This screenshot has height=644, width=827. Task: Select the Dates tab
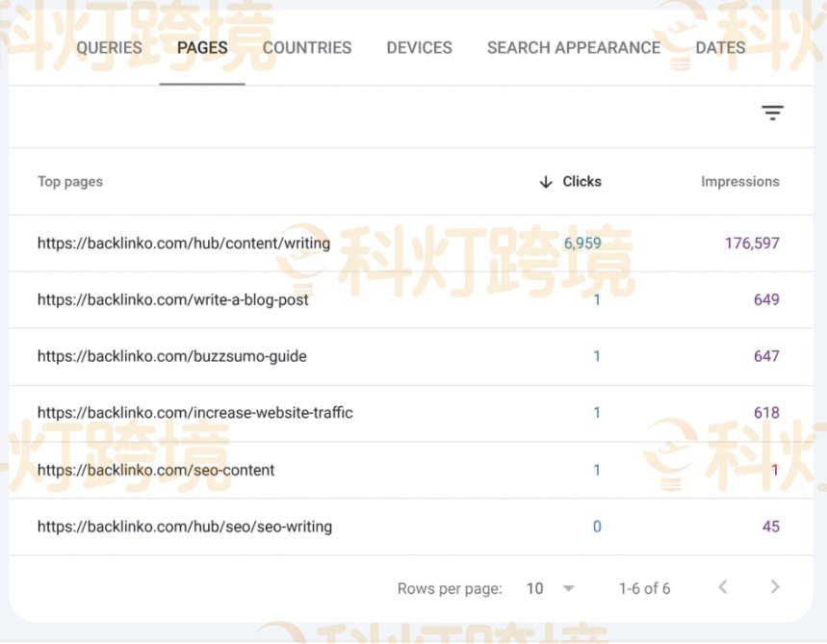(720, 47)
